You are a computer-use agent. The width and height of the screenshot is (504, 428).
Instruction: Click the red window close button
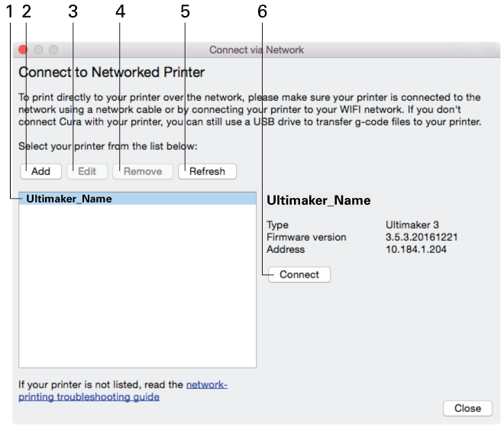[23, 50]
